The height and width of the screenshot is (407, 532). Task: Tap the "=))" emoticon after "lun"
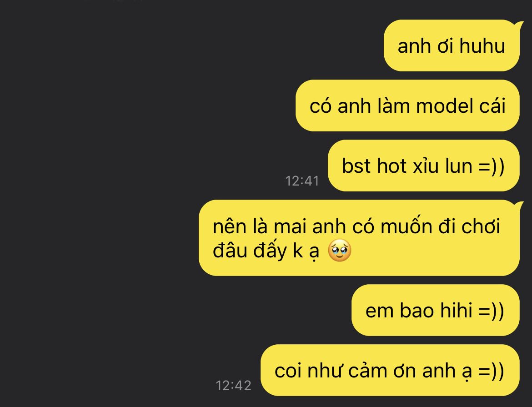click(x=491, y=166)
